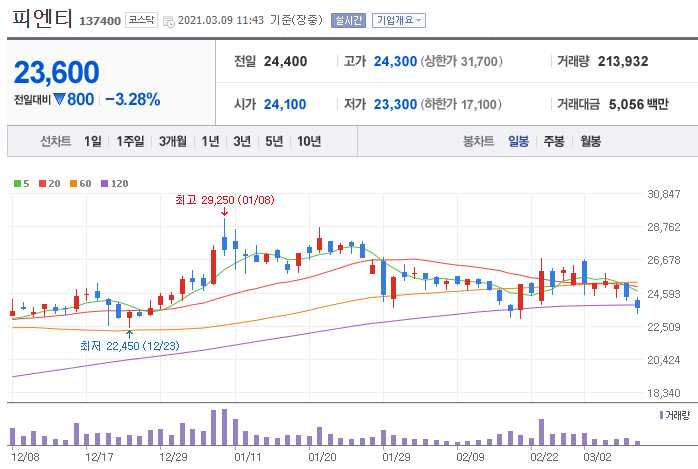This screenshot has width=698, height=469.
Task: Select the 1주일 line chart tab
Action: 130,142
